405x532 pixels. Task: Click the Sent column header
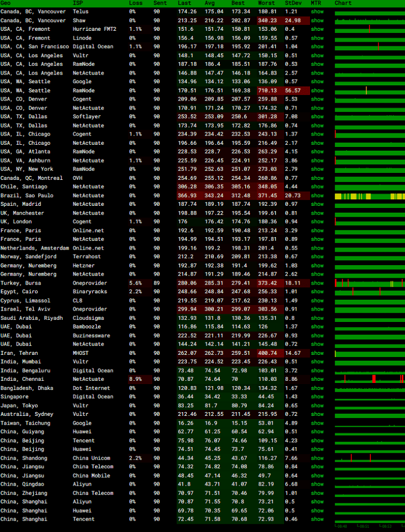coord(160,3)
